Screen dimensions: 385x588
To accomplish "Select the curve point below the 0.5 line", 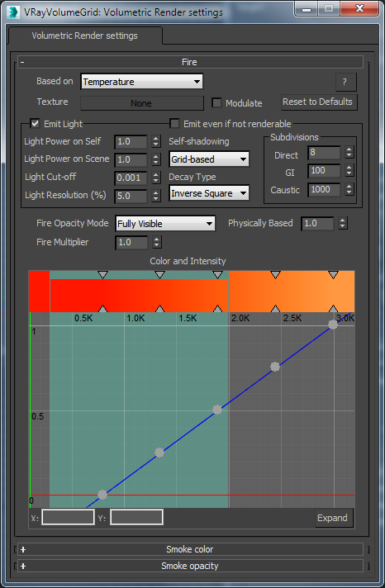I will pos(159,453).
